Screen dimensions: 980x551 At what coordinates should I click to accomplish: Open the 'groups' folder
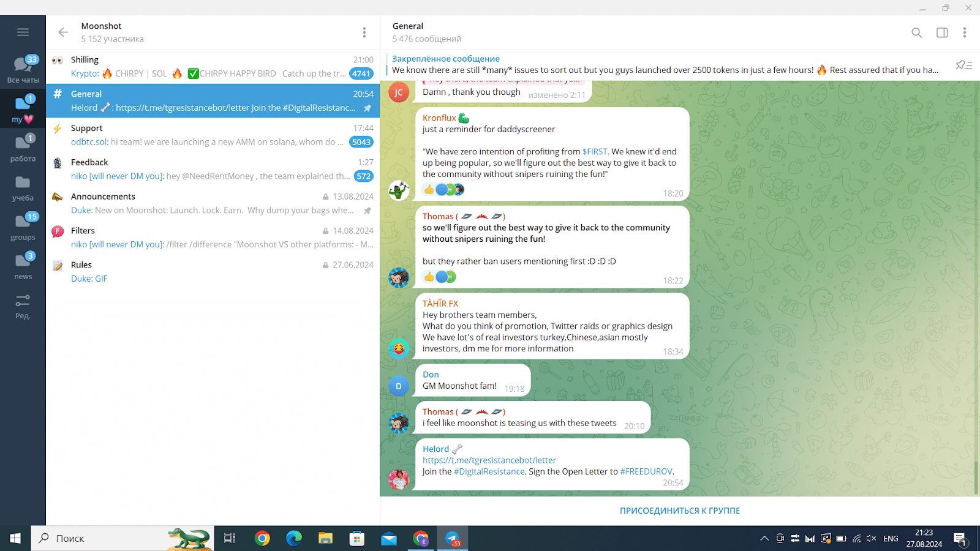tap(23, 227)
